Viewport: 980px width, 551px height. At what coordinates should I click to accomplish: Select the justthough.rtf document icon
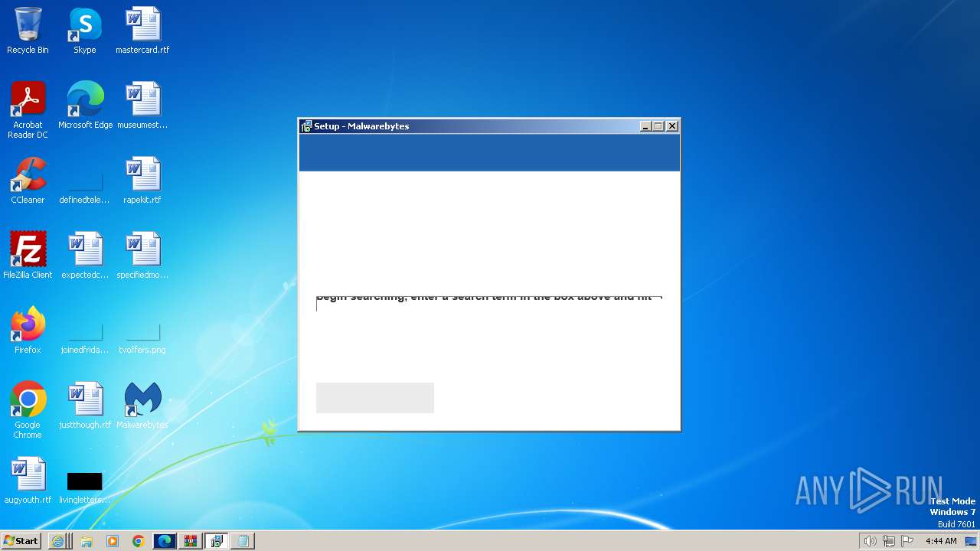(85, 406)
